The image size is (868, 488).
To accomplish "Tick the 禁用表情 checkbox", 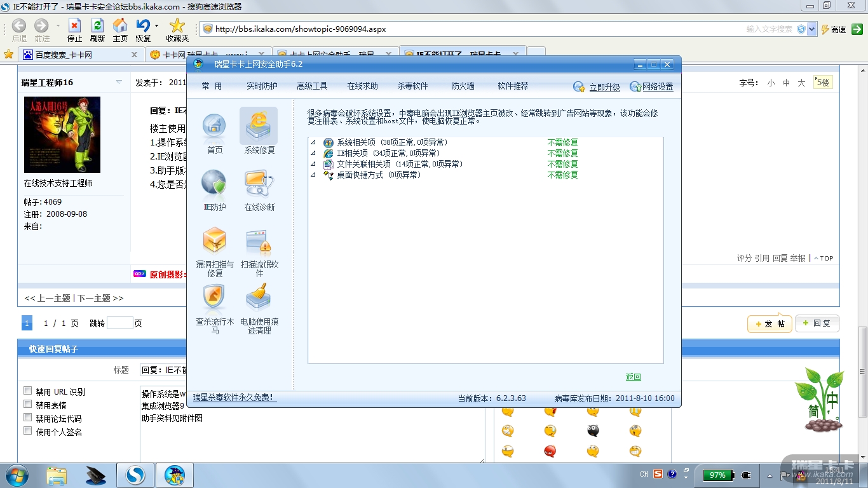I will 28,404.
